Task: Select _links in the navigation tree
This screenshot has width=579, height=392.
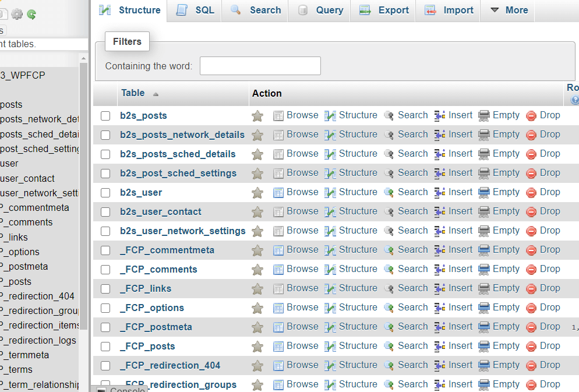Action: point(14,237)
